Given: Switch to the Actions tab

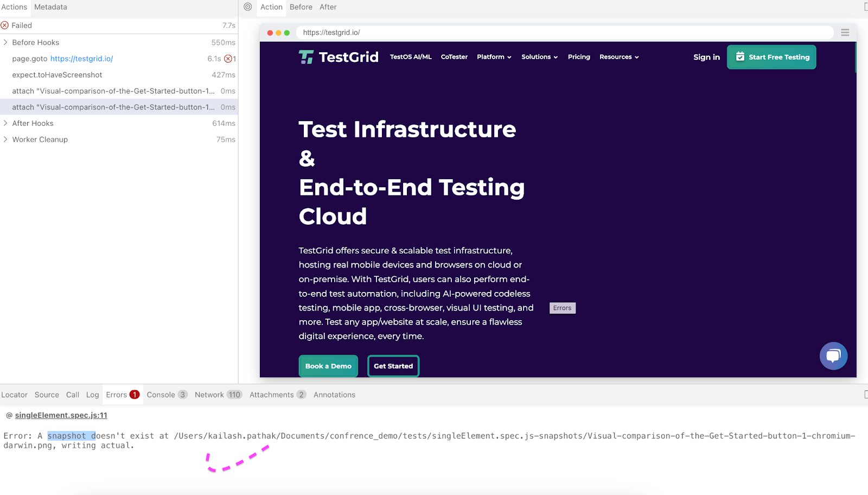Looking at the screenshot, I should pyautogui.click(x=14, y=7).
